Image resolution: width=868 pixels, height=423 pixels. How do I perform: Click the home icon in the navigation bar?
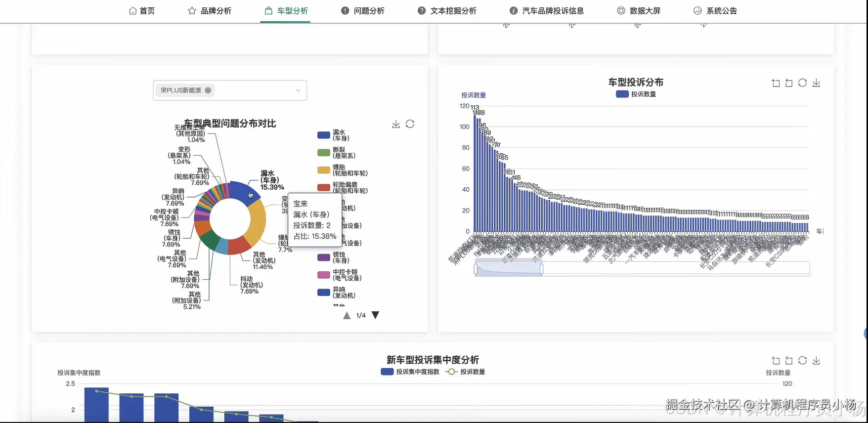[x=132, y=11]
